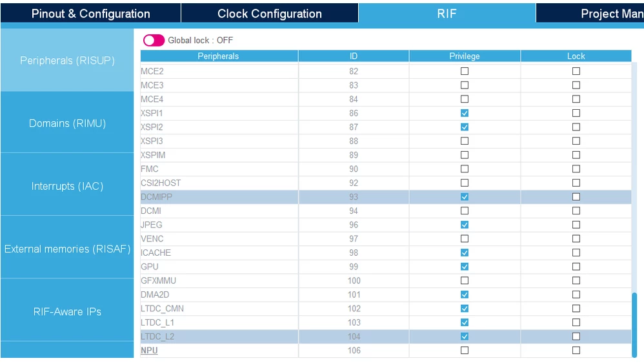
Task: Enable Privilege for DCMI
Action: (x=465, y=211)
